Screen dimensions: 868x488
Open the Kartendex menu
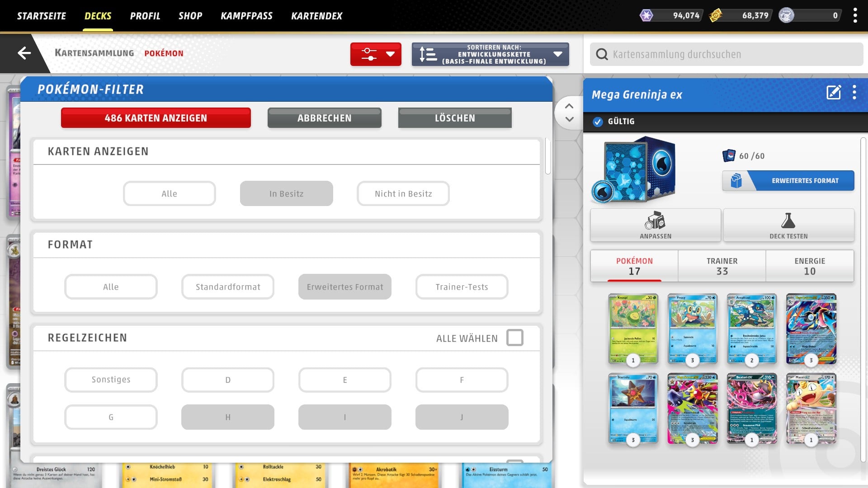tap(316, 16)
